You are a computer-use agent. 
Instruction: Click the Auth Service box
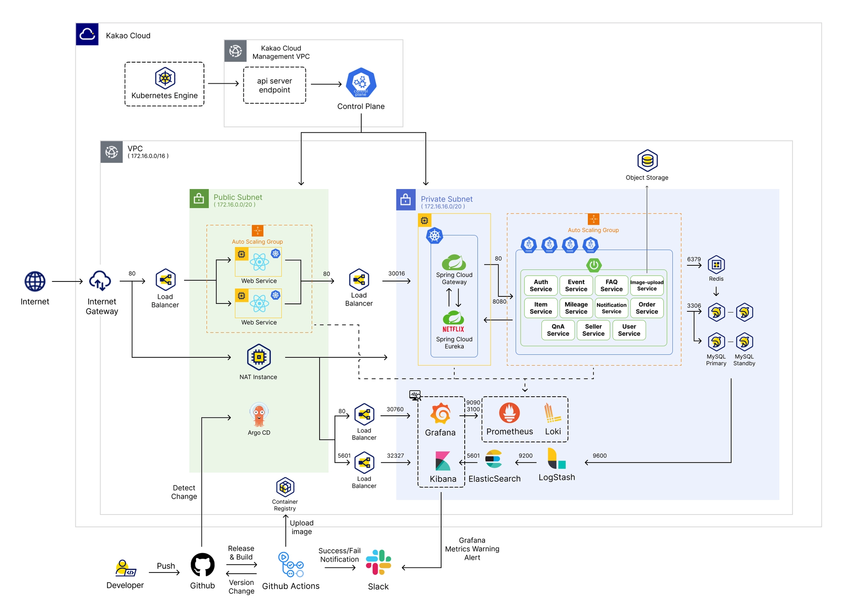point(541,286)
